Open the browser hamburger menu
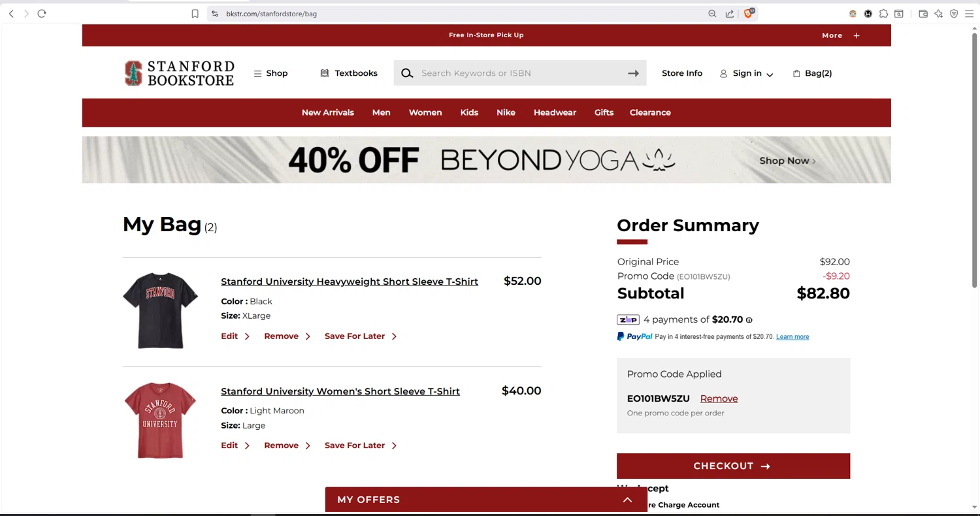This screenshot has width=980, height=516. (969, 14)
